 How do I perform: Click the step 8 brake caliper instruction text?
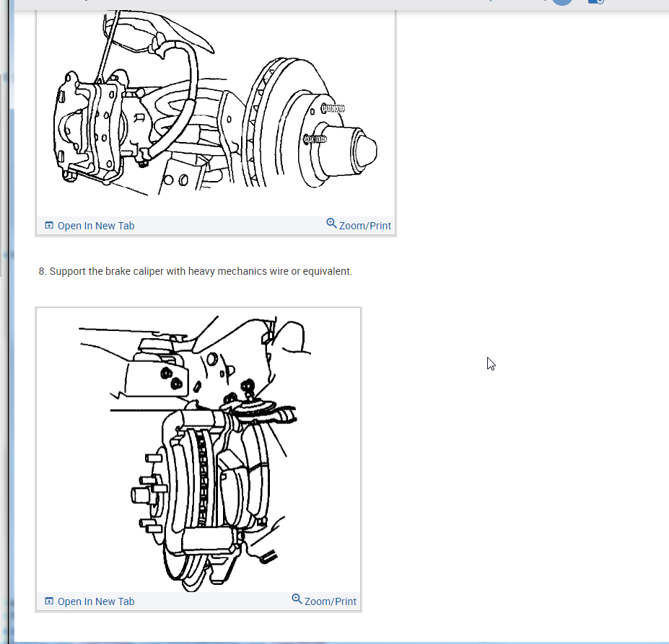pyautogui.click(x=196, y=271)
